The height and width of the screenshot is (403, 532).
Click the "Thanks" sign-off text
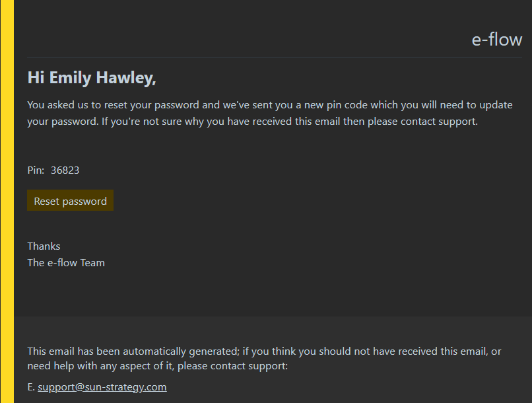[x=44, y=246]
